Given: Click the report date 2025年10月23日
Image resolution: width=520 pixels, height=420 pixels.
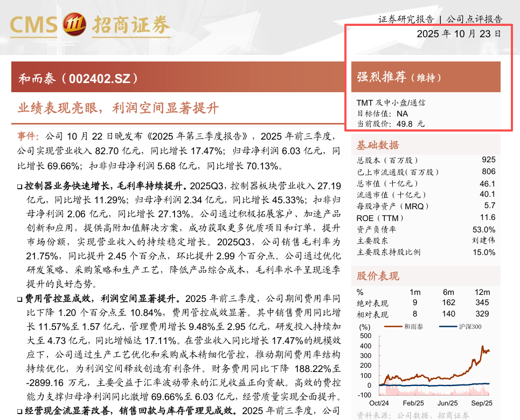Looking at the screenshot, I should pos(459,34).
